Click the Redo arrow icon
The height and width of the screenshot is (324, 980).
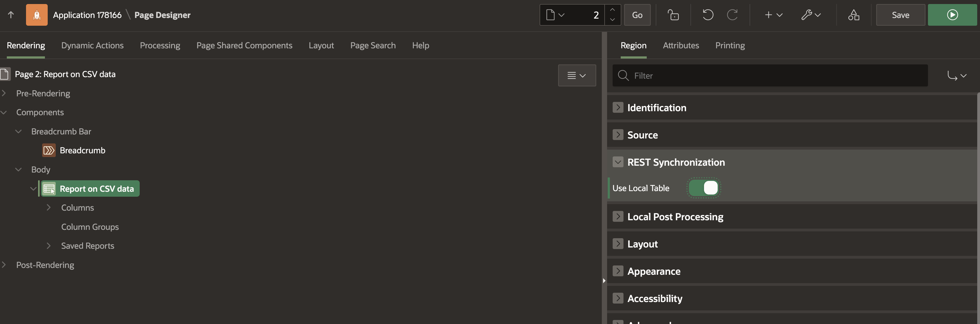732,15
